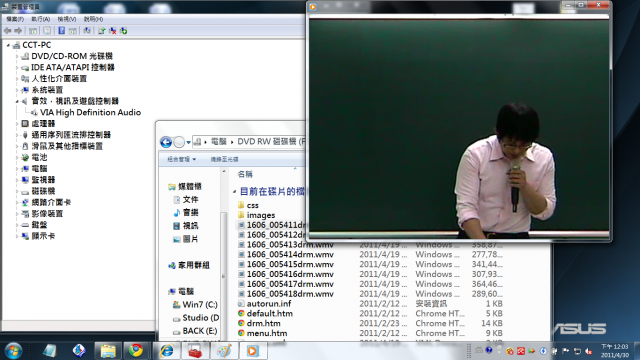Select 滑鼠及其他指標裝置 tree item

click(x=67, y=146)
